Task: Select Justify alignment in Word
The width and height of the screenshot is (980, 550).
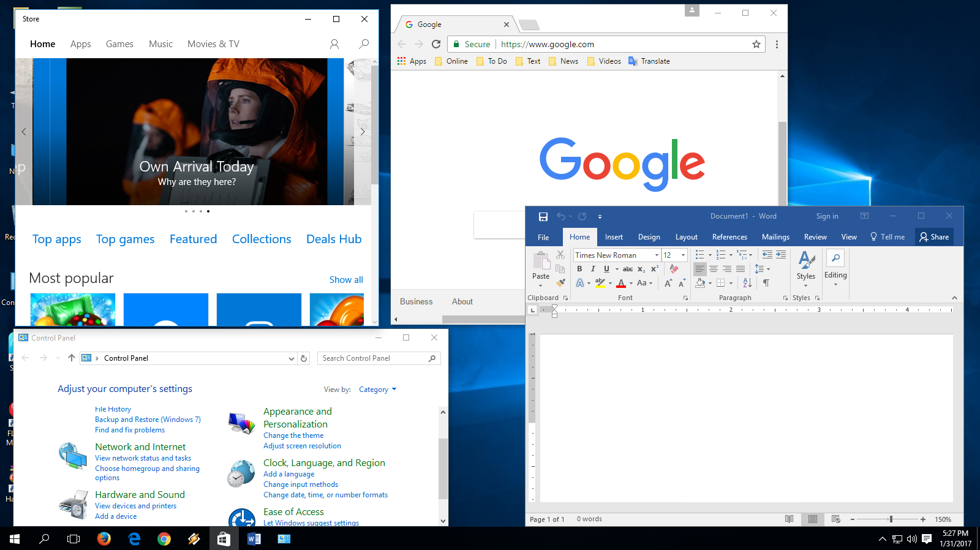Action: tap(741, 269)
